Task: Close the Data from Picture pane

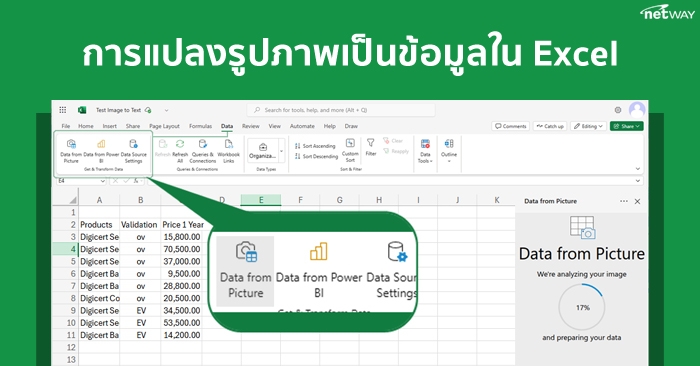Action: [x=638, y=201]
